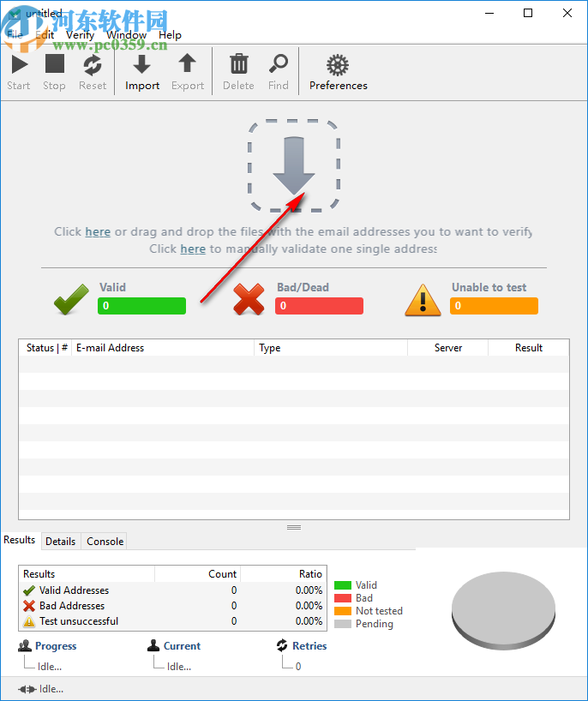Select the Test unsuccessful row text
Viewport: 588px width, 701px height.
point(79,621)
